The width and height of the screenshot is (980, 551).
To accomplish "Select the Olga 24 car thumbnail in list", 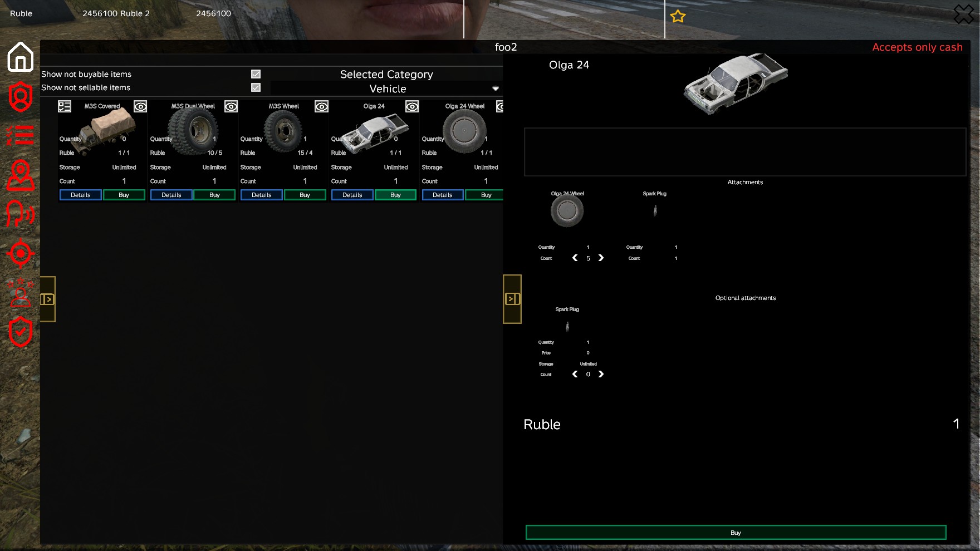I will pyautogui.click(x=374, y=134).
